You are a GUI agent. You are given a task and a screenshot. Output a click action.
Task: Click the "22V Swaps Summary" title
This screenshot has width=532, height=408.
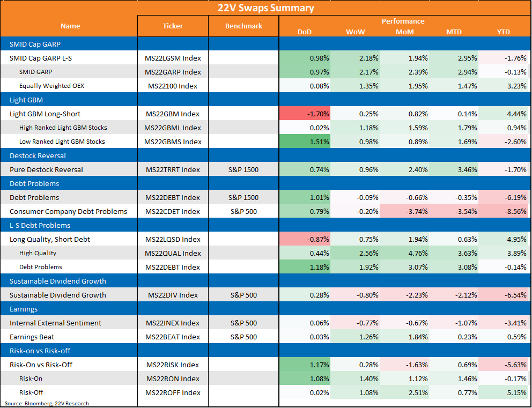click(265, 8)
